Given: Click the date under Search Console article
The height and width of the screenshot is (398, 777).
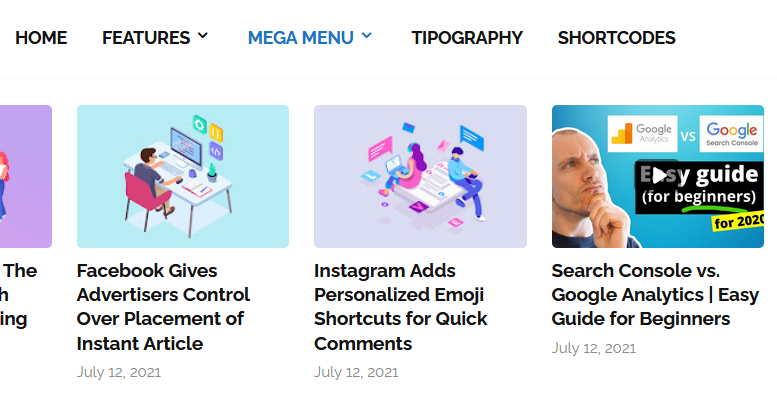Looking at the screenshot, I should pyautogui.click(x=594, y=348).
